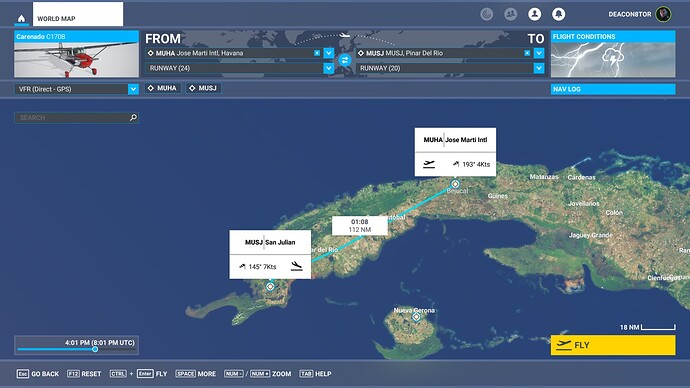Open the notifications bell icon

(x=559, y=14)
